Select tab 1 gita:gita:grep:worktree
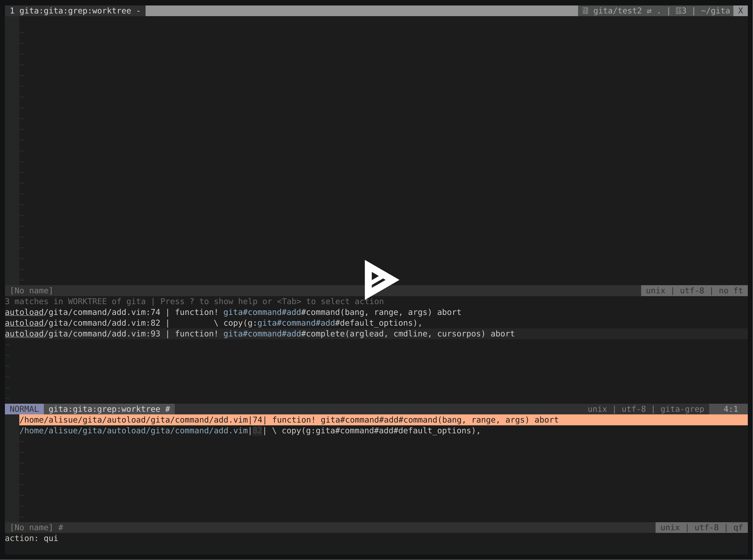The width and height of the screenshot is (753, 560). [x=75, y=11]
